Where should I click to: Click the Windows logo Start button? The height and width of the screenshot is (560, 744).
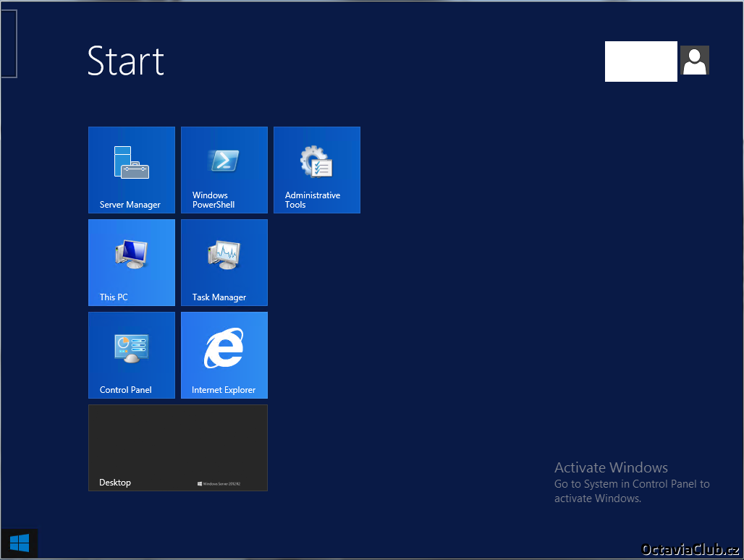pyautogui.click(x=20, y=543)
